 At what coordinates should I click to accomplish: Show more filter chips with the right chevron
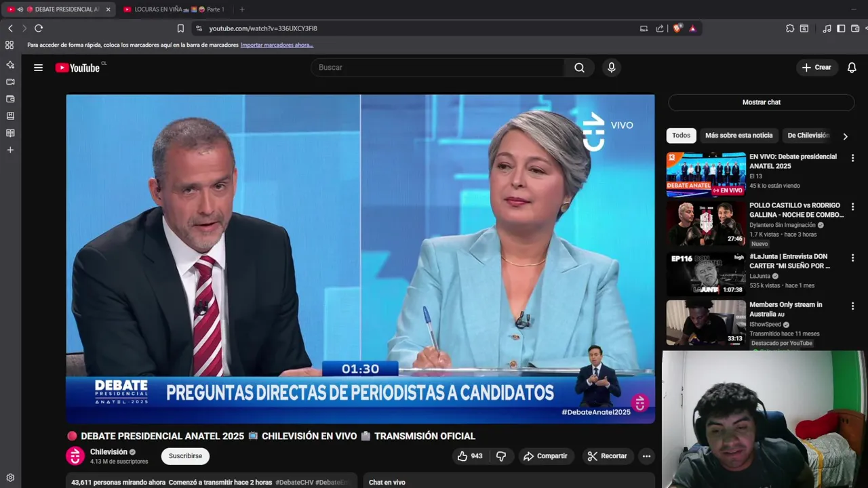pyautogui.click(x=845, y=136)
